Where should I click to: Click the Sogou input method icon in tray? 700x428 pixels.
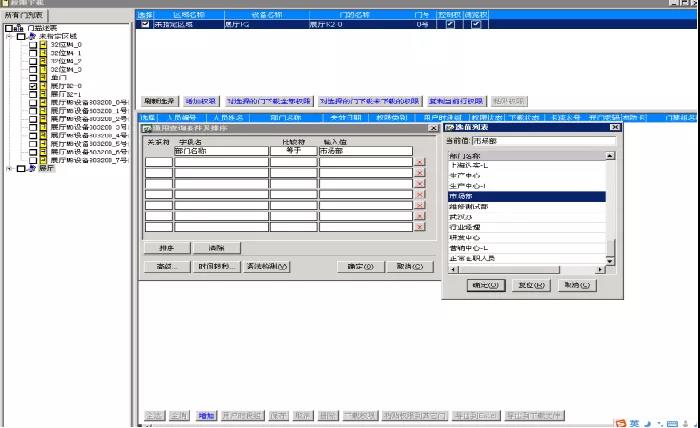pyautogui.click(x=621, y=422)
